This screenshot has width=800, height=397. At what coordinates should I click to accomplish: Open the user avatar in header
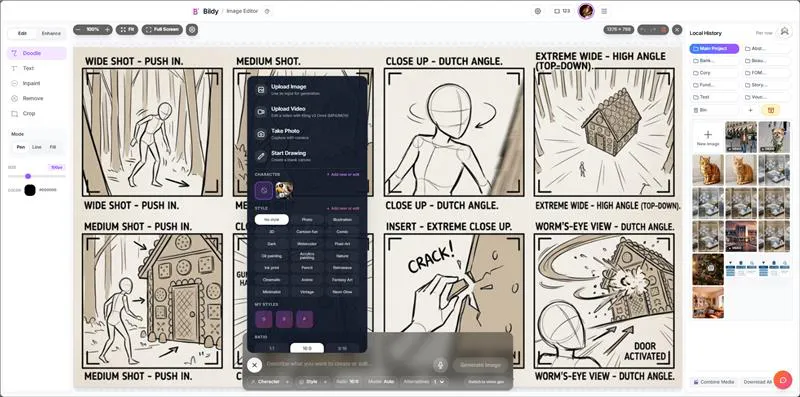coord(586,11)
